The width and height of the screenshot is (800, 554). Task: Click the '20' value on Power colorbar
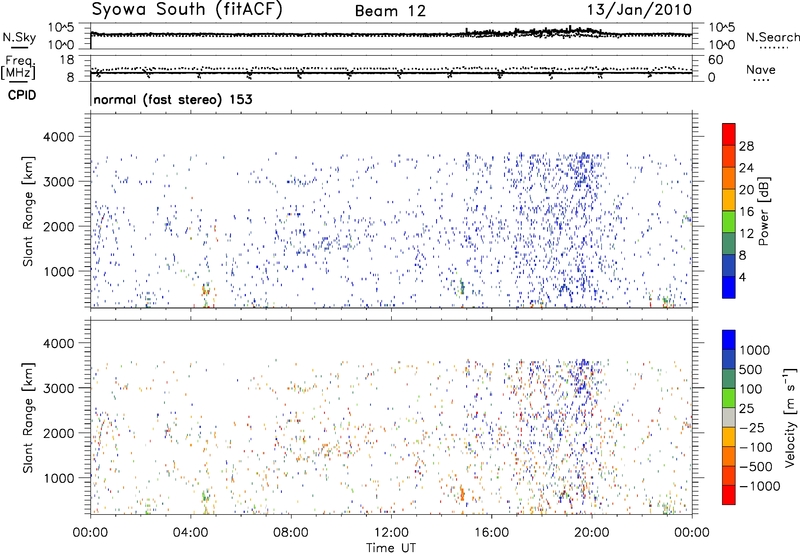[746, 190]
